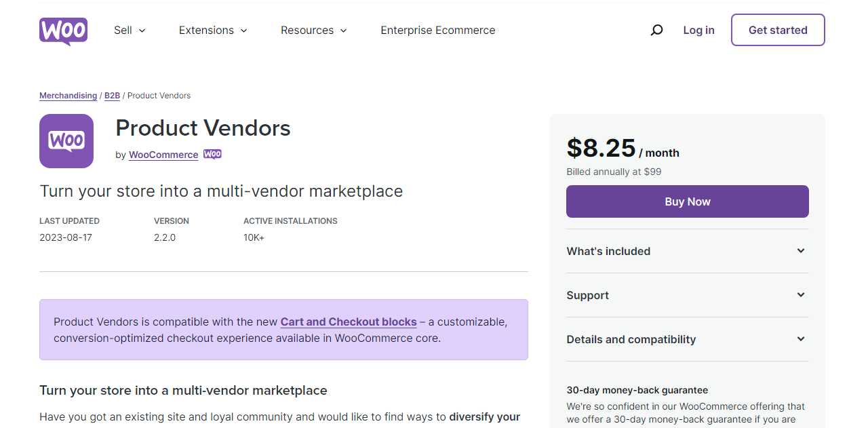
Task: Open the Resources dropdown arrow
Action: 343,31
